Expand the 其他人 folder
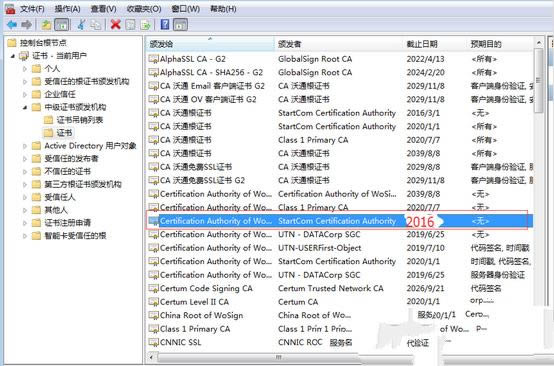This screenshot has height=366, width=554. point(25,210)
